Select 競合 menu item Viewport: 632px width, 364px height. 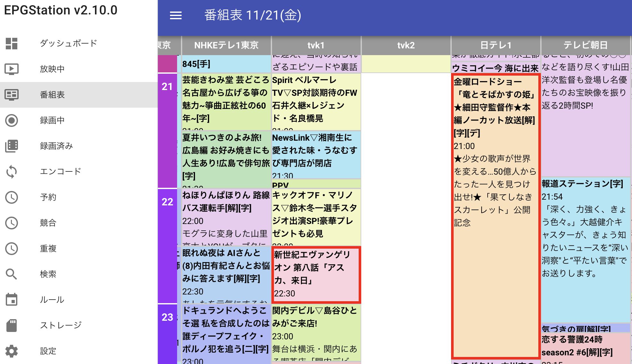[x=48, y=223]
